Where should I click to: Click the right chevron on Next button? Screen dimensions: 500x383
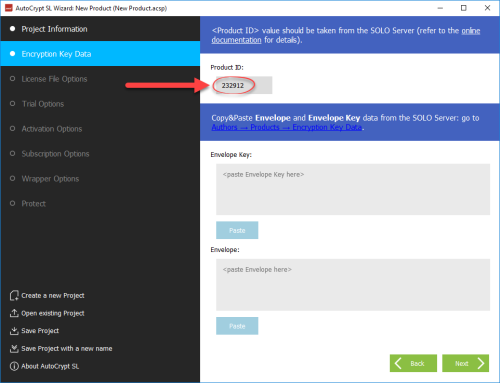pyautogui.click(x=481, y=363)
